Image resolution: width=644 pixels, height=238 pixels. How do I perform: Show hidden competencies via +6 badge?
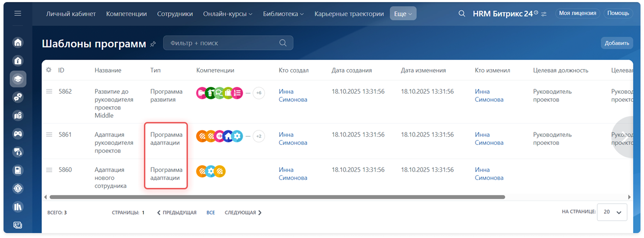coord(259,93)
